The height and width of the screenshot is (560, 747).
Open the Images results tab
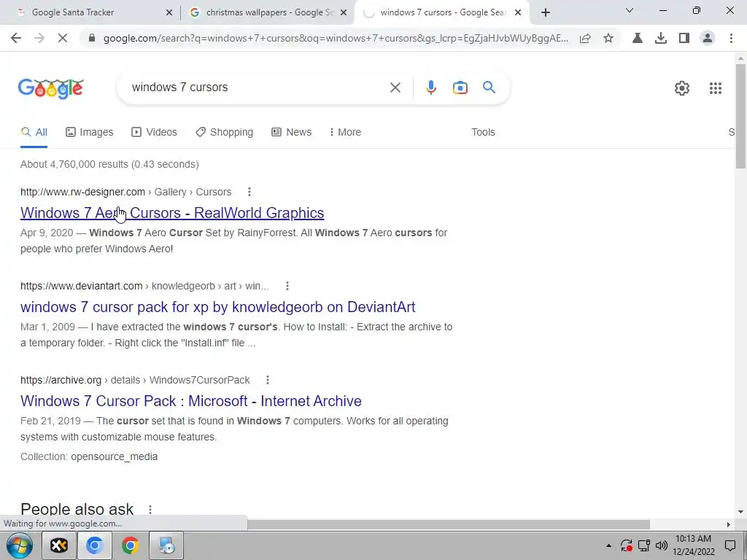[90, 133]
